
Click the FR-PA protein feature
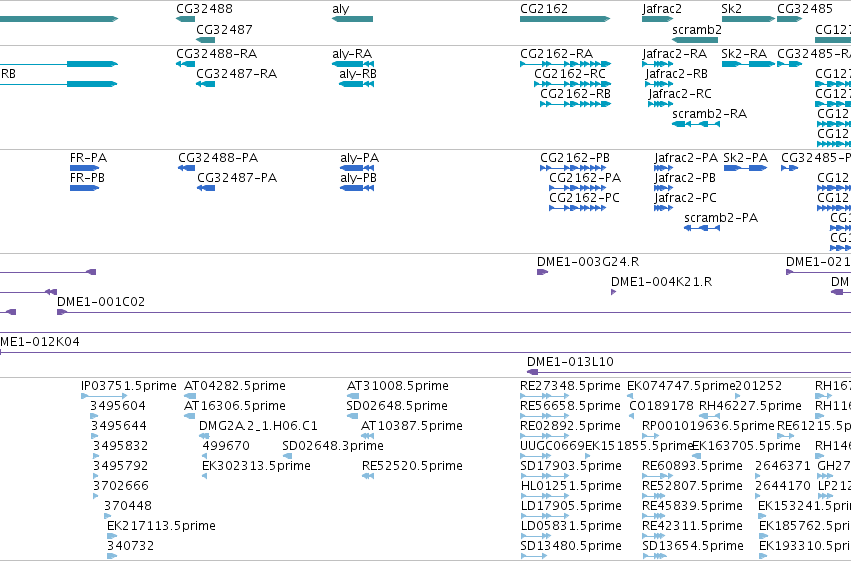coord(85,168)
